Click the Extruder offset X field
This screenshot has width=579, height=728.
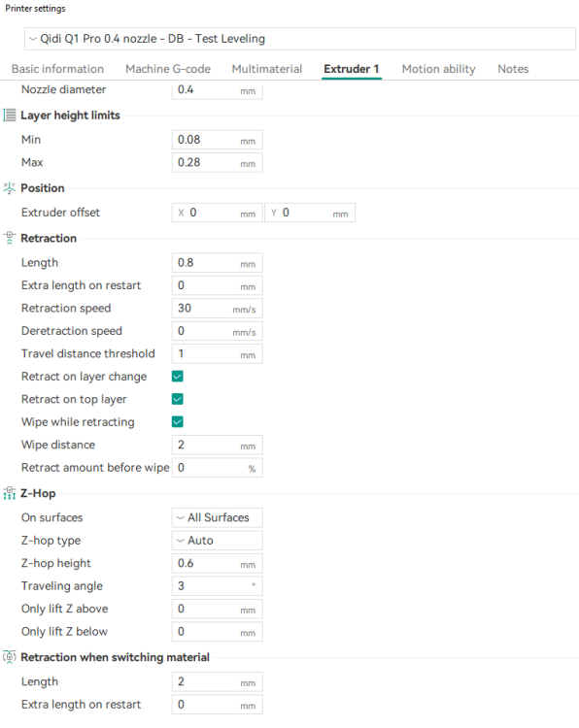(x=217, y=213)
